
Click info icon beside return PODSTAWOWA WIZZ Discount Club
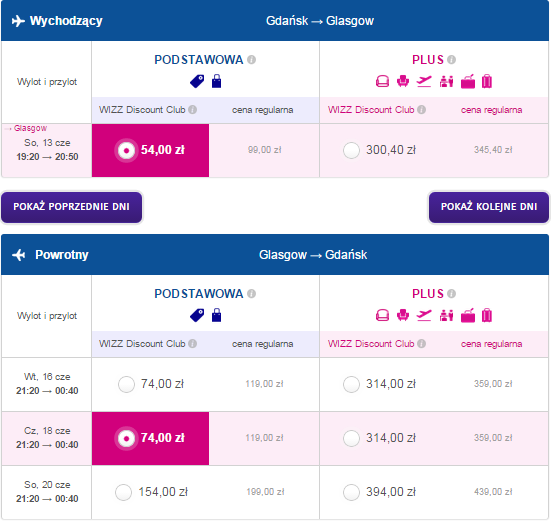[x=193, y=343]
